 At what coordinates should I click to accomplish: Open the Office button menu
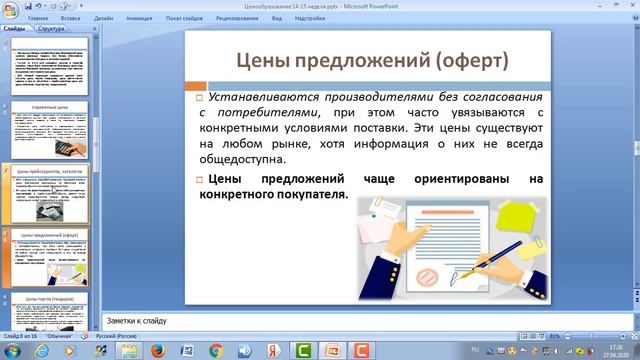pyautogui.click(x=10, y=10)
